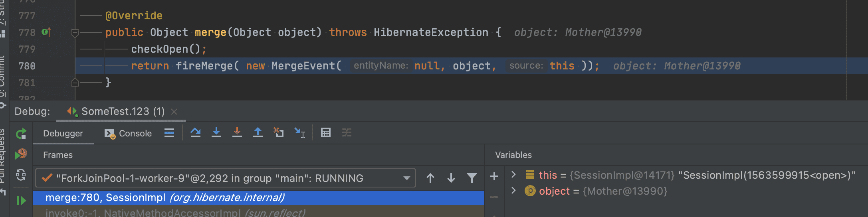Expand the 'this' SessionImpl variable

coord(514,175)
